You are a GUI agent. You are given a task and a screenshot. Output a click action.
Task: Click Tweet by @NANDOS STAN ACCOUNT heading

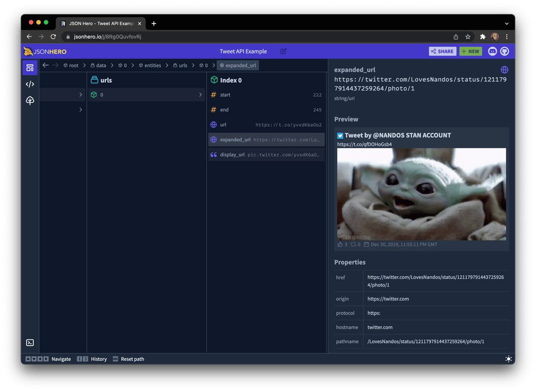pyautogui.click(x=398, y=135)
